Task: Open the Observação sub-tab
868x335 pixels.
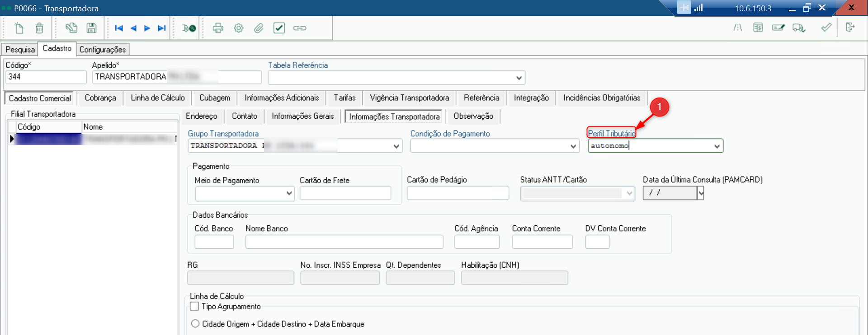Action: coord(473,116)
